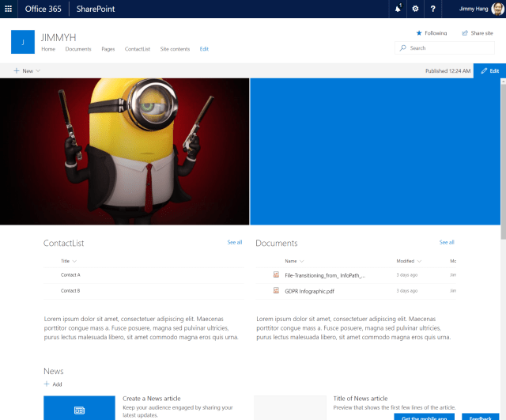The image size is (506, 420).
Task: Click See all for ContactList
Action: (x=235, y=242)
